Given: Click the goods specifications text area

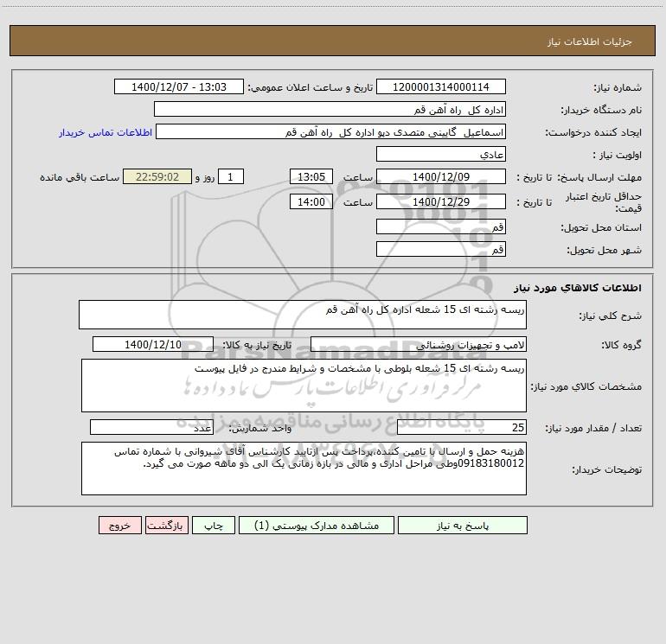Looking at the screenshot, I should pos(304,386).
